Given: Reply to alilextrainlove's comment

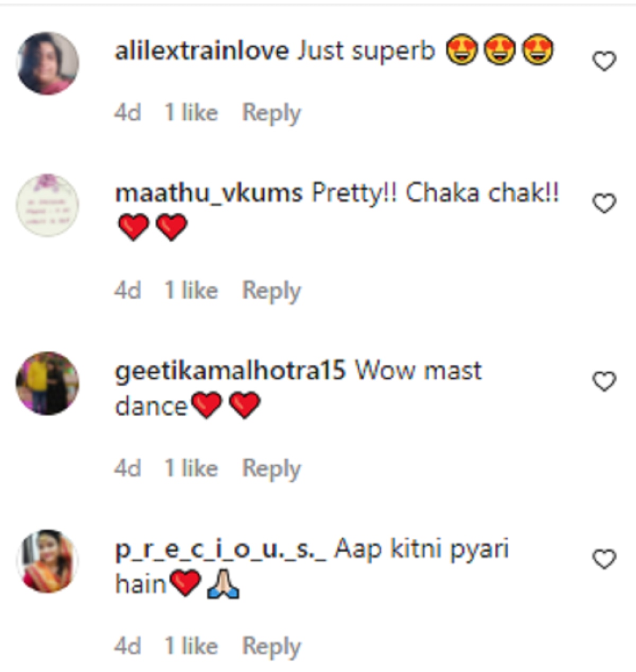Looking at the screenshot, I should pos(271,113).
